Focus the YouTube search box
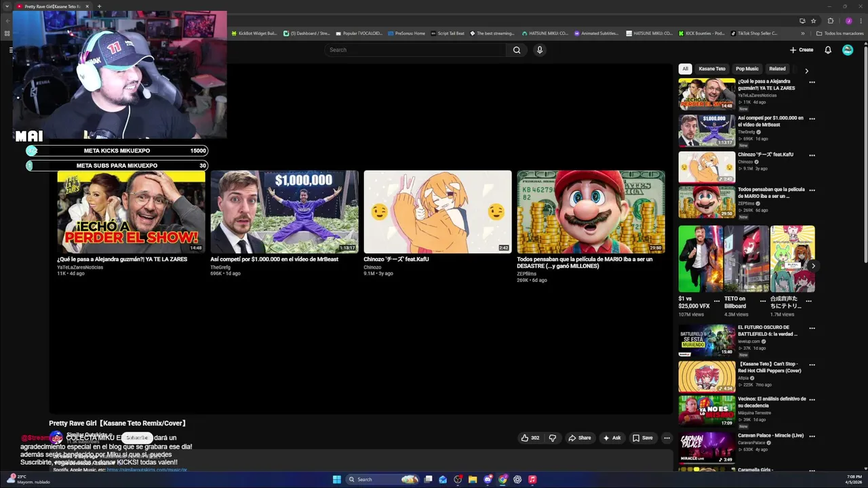This screenshot has width=868, height=488. point(415,49)
